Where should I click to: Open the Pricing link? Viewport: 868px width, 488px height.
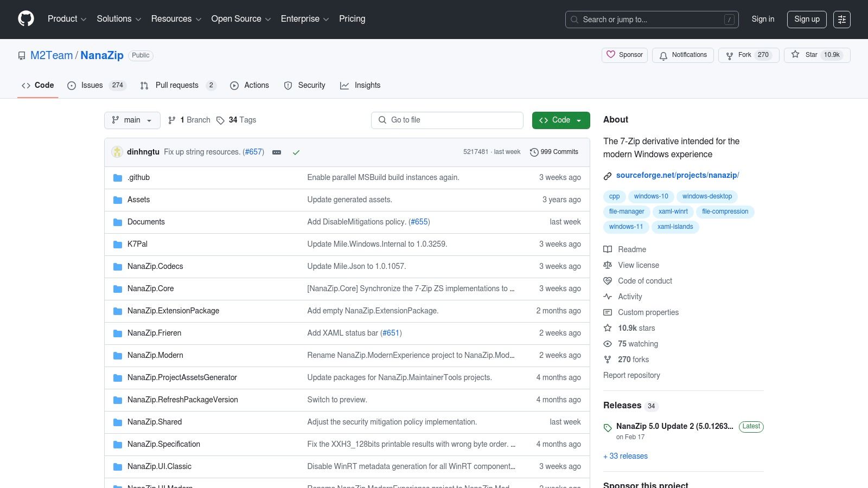tap(352, 19)
